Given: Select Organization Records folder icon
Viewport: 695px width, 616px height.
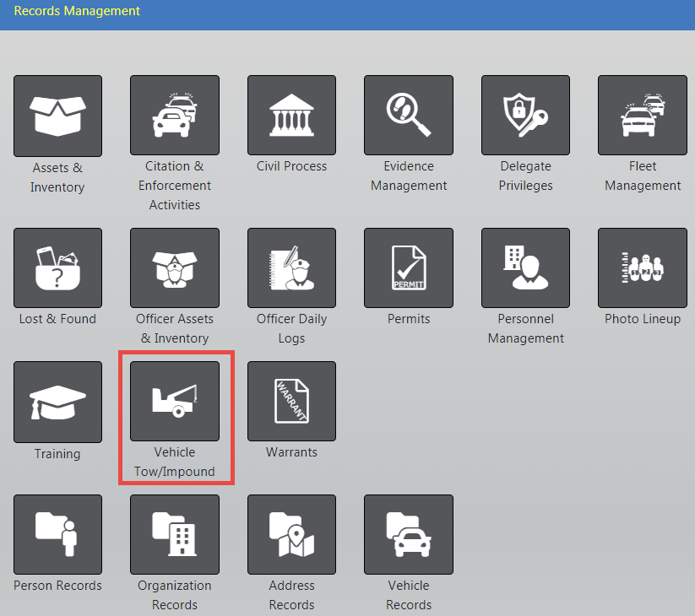Looking at the screenshot, I should coord(175,535).
